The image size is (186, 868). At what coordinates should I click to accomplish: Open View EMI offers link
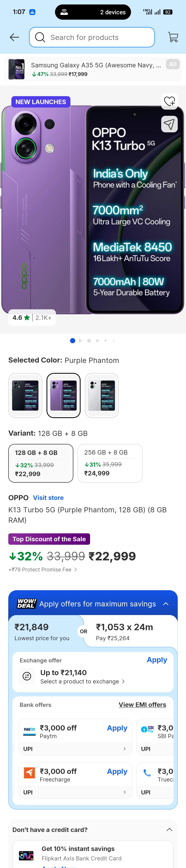(x=142, y=705)
